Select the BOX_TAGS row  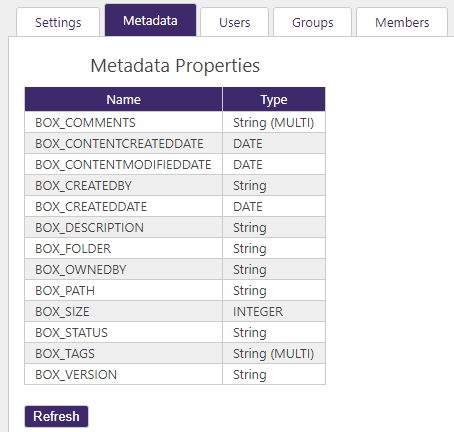pos(175,353)
